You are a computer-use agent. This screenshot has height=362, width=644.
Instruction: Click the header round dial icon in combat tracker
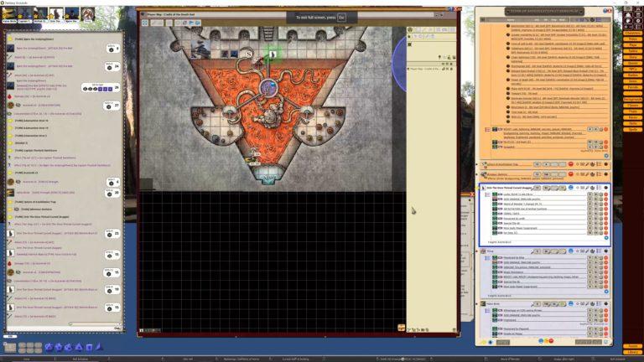point(592,20)
